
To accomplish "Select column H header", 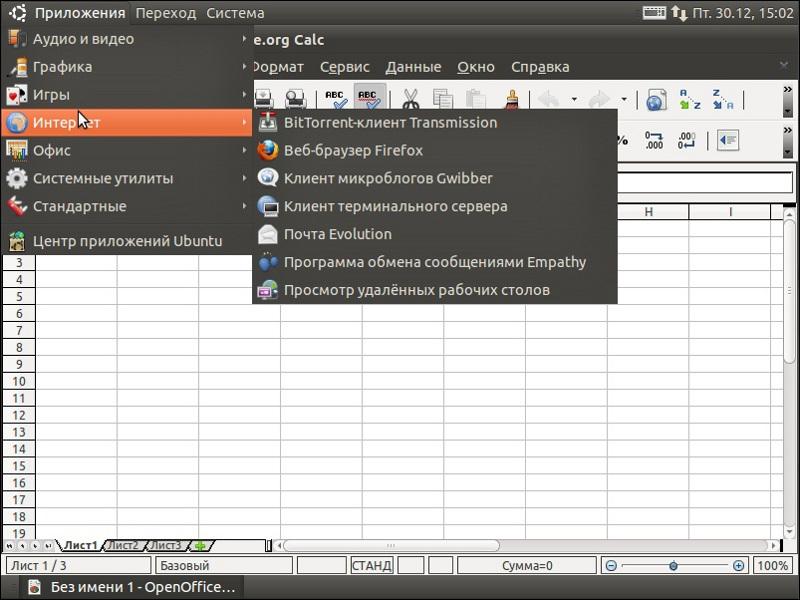I will pyautogui.click(x=648, y=212).
